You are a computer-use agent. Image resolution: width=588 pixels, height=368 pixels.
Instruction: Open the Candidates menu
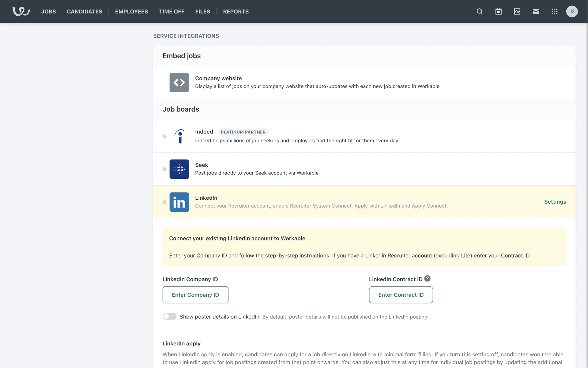[85, 12]
